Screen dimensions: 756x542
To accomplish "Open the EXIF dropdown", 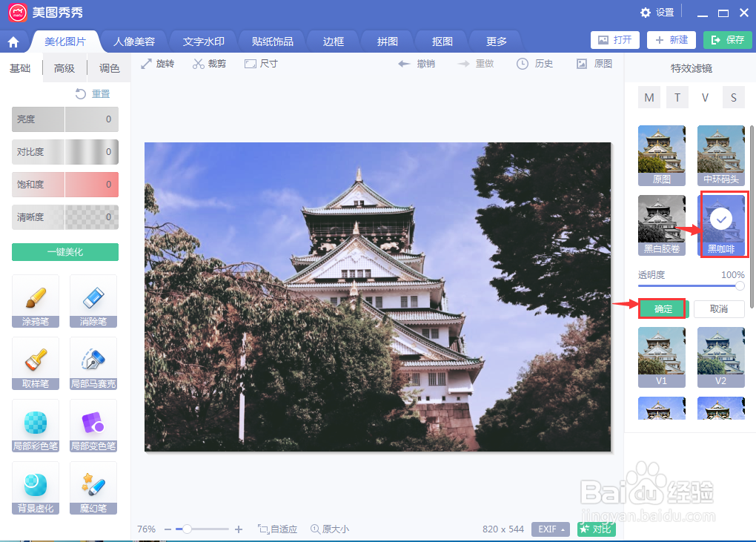I will point(549,529).
